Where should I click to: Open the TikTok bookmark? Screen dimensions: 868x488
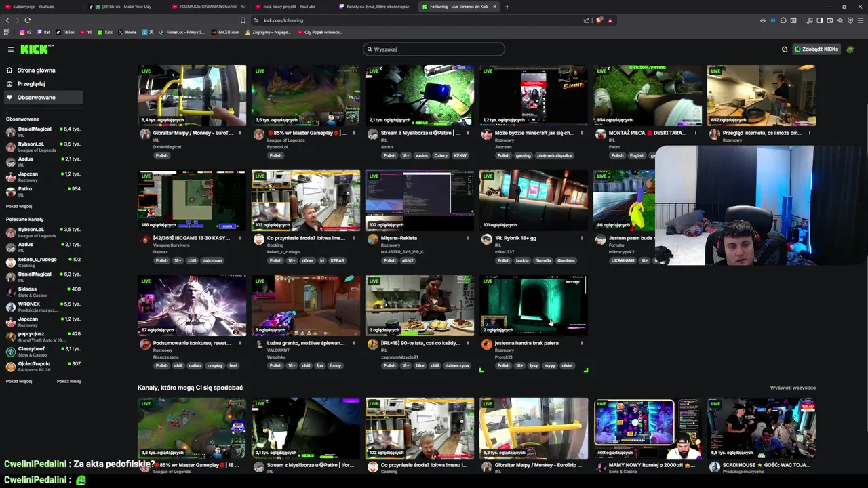pos(65,32)
